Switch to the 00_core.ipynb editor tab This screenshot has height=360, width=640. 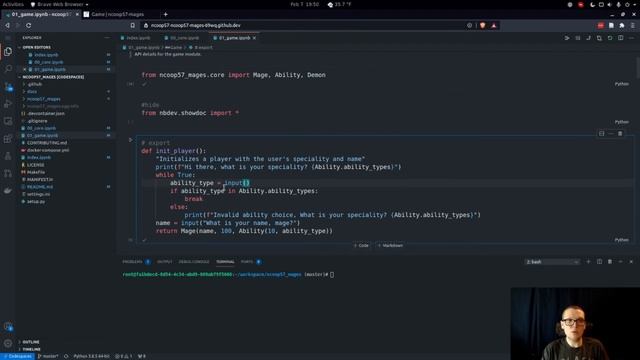(x=184, y=38)
